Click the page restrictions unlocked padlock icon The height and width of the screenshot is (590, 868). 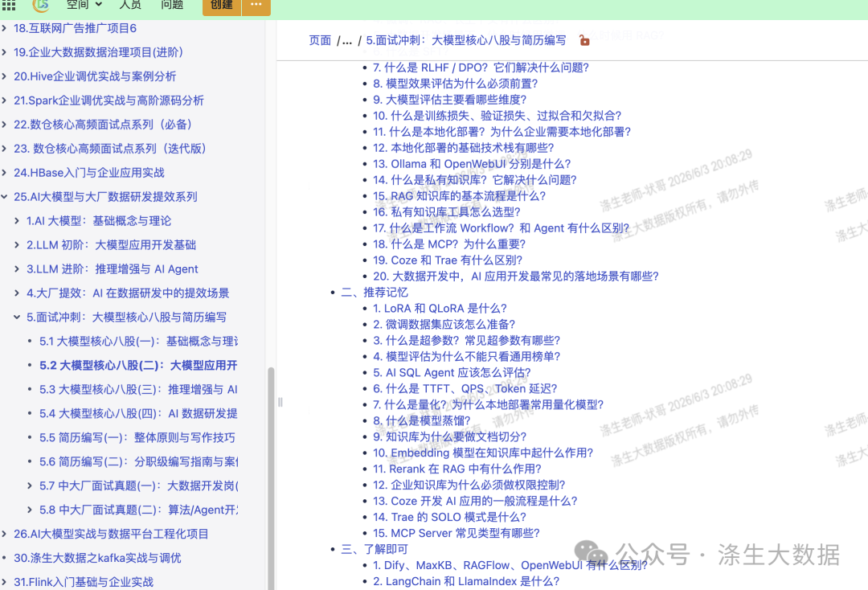tap(584, 40)
